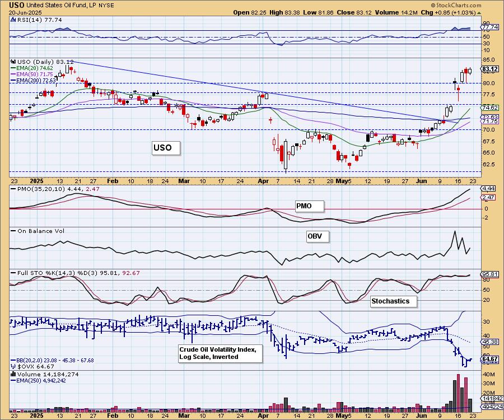Click the 62.5 price axis label
The height and width of the screenshot is (420, 504).
[488, 165]
